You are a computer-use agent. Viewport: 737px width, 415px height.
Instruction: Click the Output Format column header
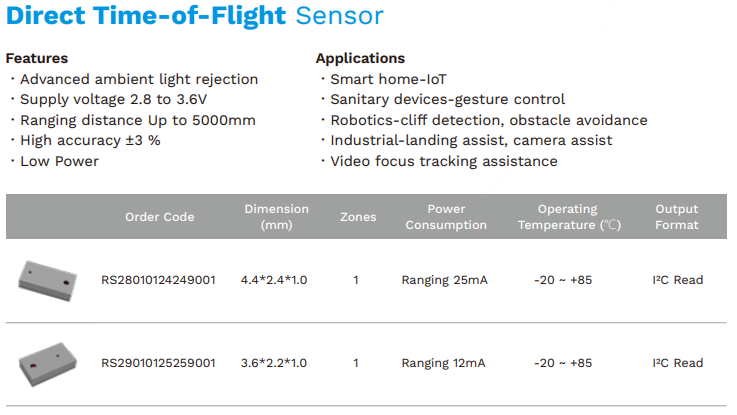(x=677, y=217)
